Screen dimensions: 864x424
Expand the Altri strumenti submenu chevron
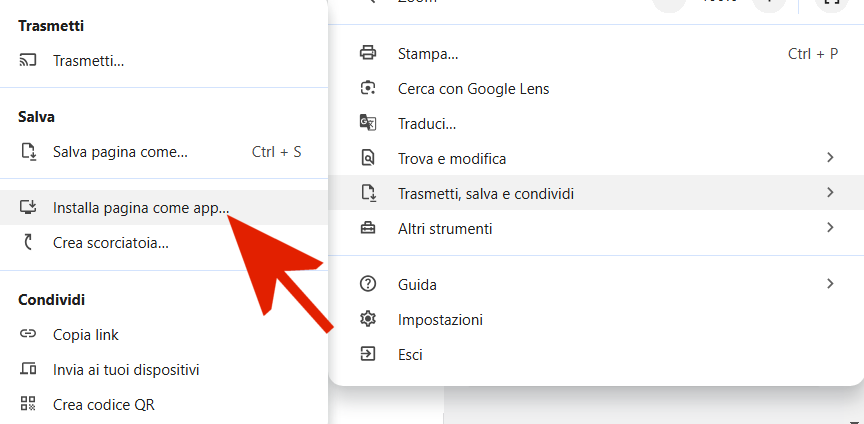coord(830,228)
